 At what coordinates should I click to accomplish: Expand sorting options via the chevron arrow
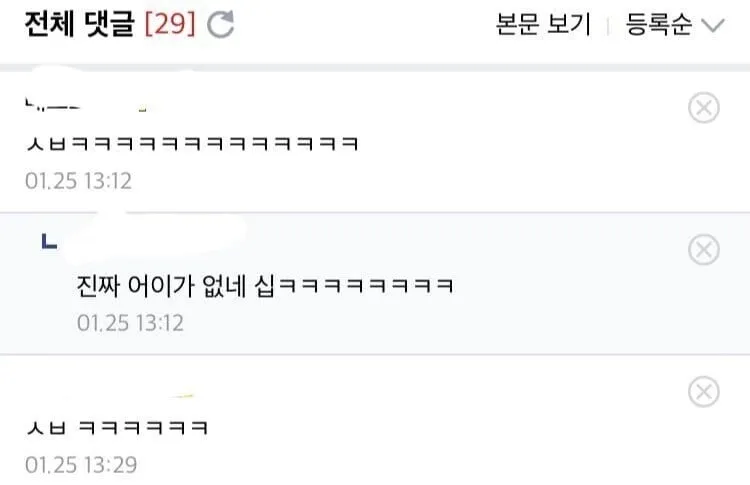pyautogui.click(x=713, y=25)
